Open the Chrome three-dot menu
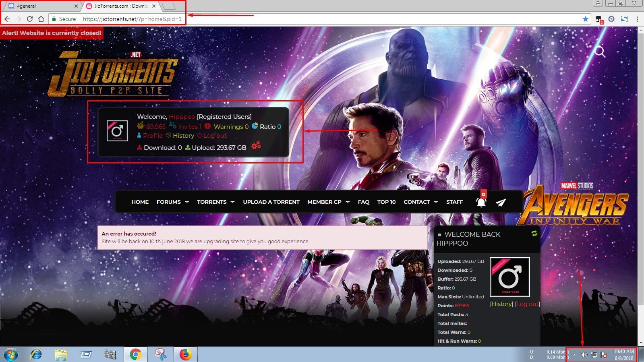The width and height of the screenshot is (644, 362). coord(637,19)
